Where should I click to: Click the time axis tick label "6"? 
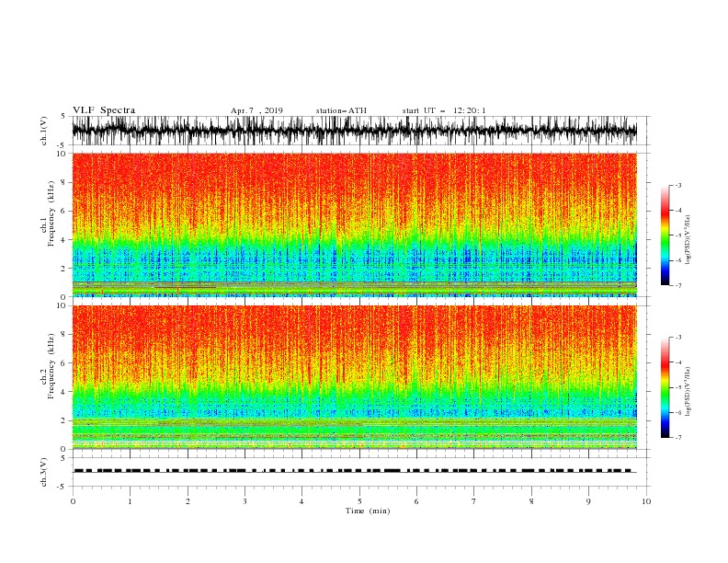point(417,501)
